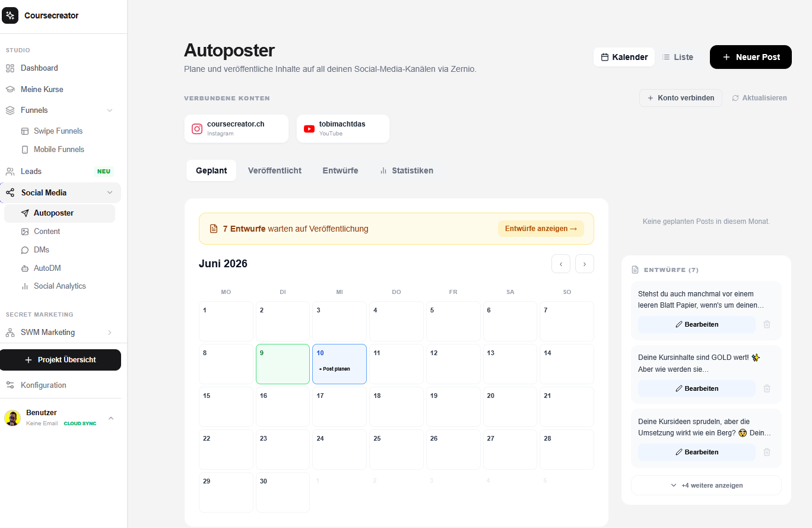
Task: Click Konto verbinden button
Action: coord(681,98)
